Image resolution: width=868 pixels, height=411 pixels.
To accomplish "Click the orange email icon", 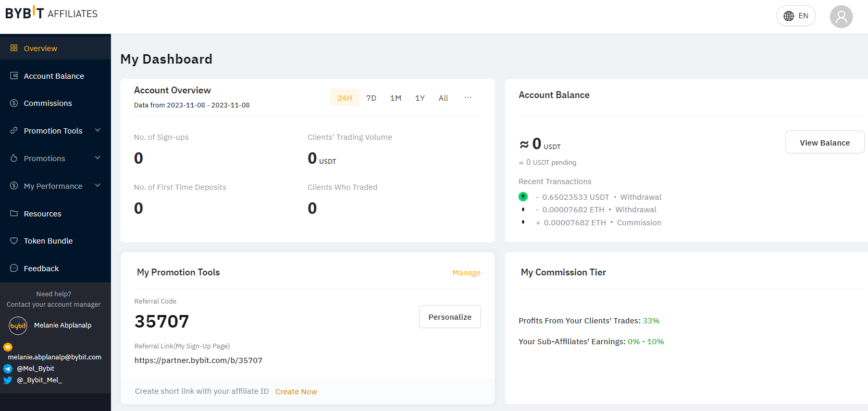I will click(x=8, y=347).
